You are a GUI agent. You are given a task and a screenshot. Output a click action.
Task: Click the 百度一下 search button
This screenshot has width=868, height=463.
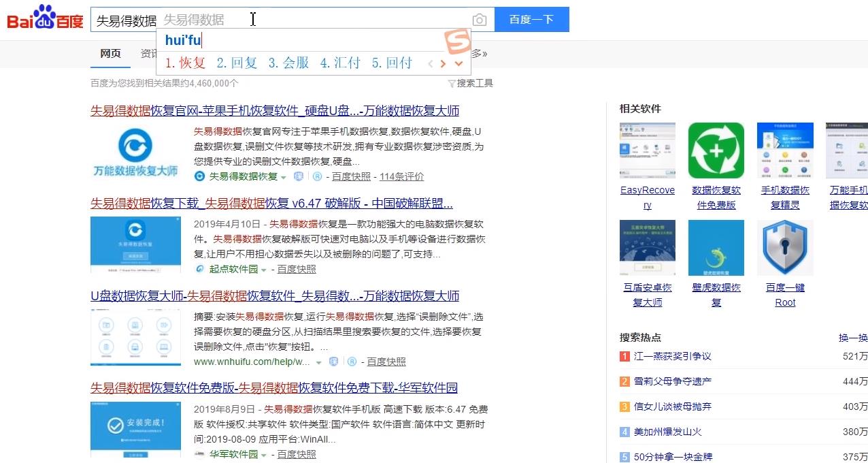(x=531, y=19)
